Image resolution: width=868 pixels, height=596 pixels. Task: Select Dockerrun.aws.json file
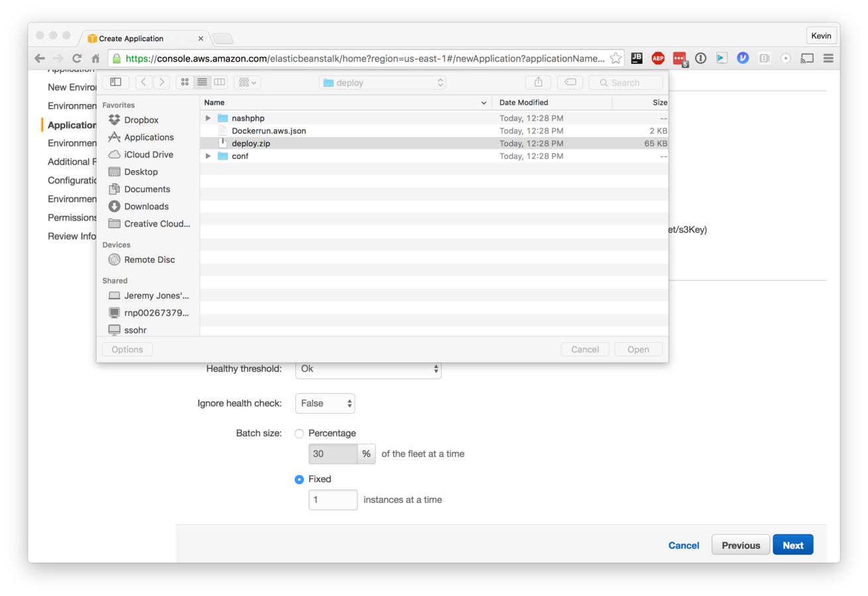coord(434,130)
